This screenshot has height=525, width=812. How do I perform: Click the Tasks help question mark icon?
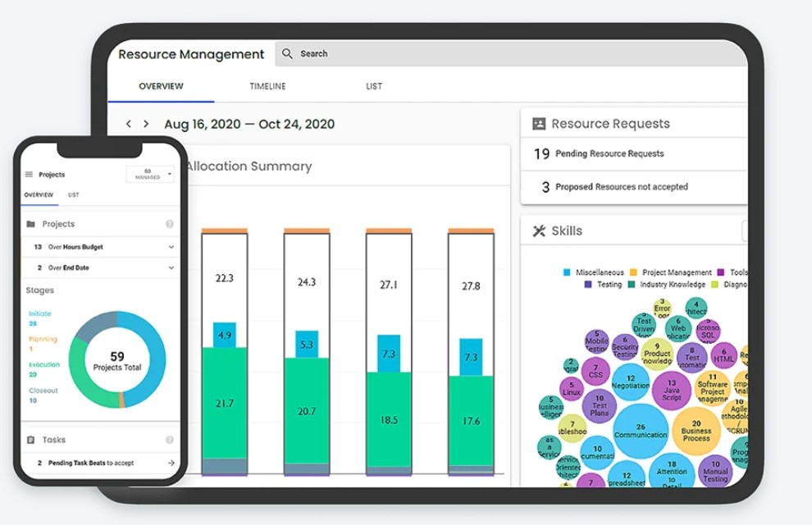click(170, 439)
